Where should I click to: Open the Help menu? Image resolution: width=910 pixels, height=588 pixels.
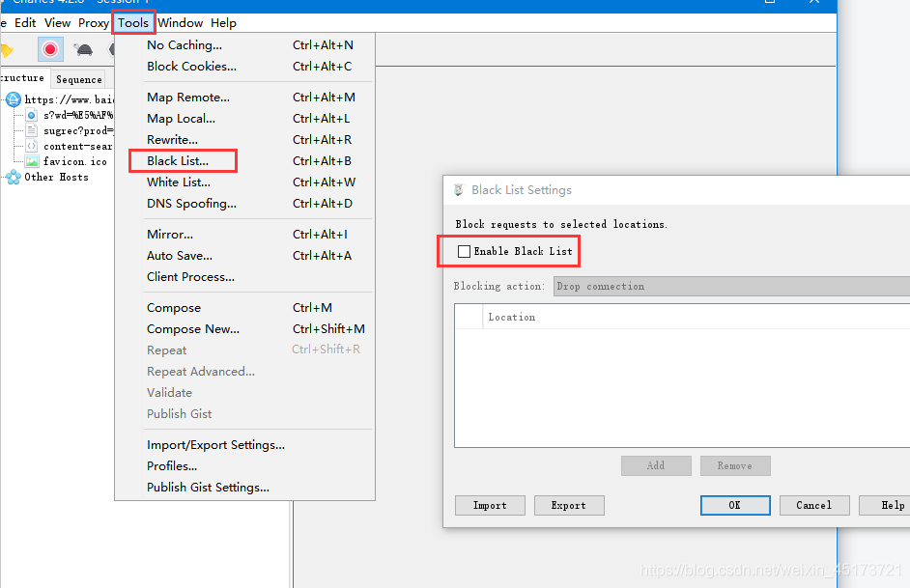(x=223, y=22)
